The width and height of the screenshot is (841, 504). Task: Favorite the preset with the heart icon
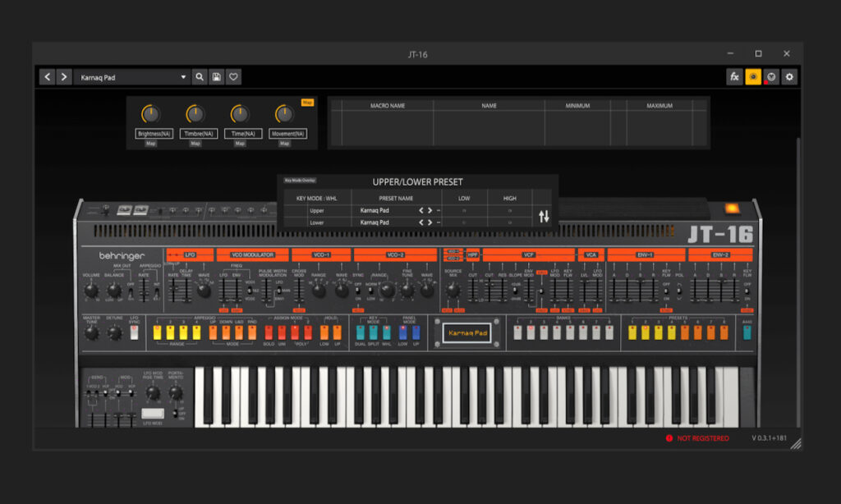pyautogui.click(x=233, y=76)
